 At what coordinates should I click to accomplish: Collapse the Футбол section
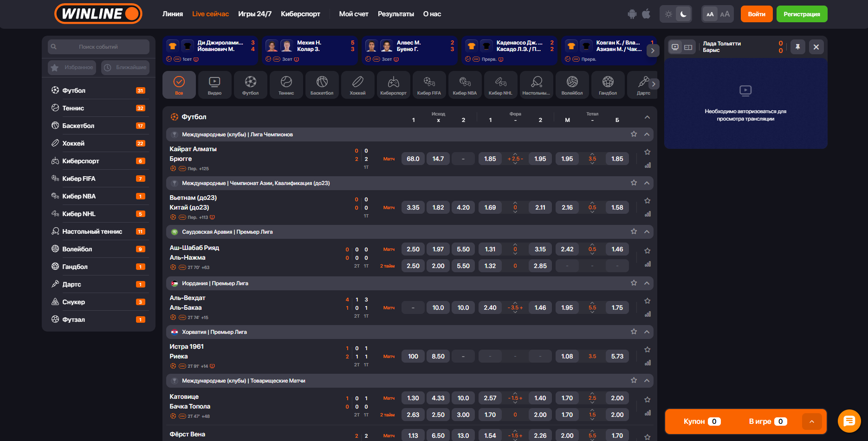point(647,117)
